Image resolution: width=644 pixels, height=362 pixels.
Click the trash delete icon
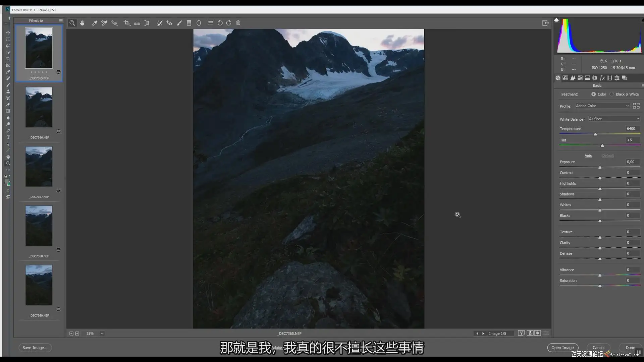238,23
